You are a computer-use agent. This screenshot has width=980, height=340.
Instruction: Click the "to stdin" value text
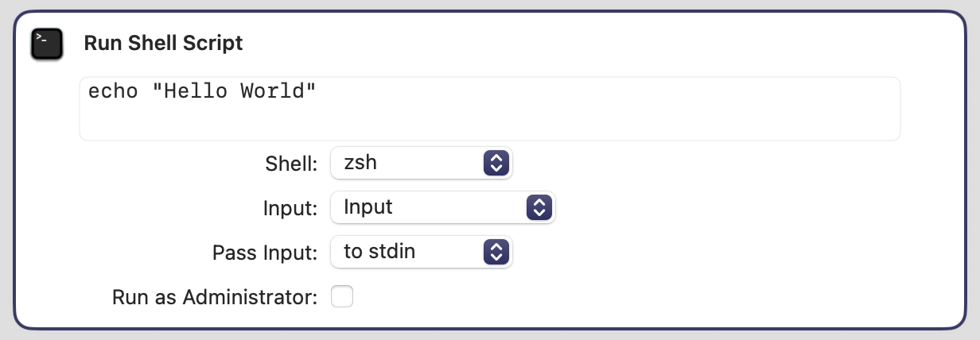point(379,252)
